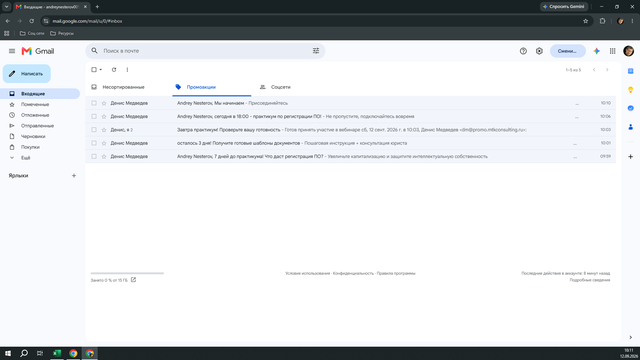This screenshot has height=360, width=640.
Task: Expand the 'Ещё' sidebar section
Action: [x=25, y=158]
